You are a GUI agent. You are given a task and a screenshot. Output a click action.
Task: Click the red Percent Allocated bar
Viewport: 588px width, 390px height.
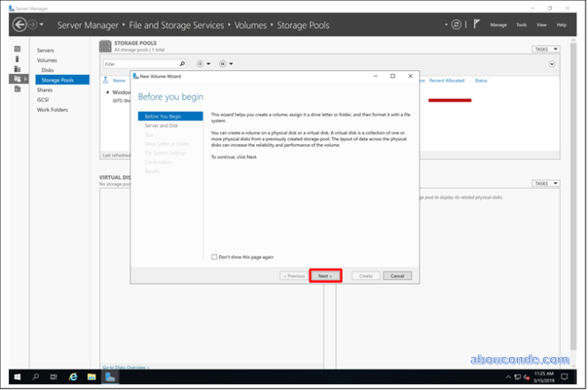(x=449, y=100)
